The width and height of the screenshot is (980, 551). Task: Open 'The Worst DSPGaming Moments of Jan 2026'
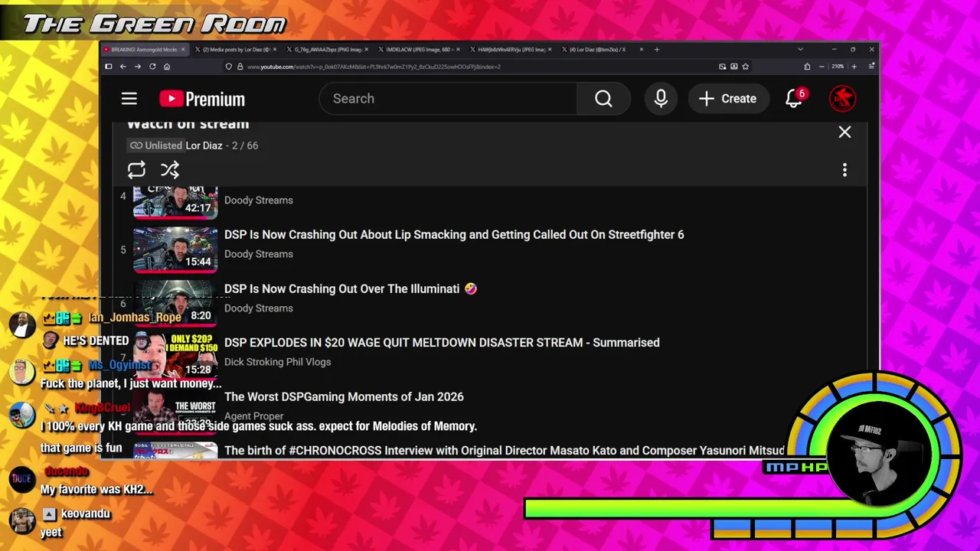click(x=344, y=396)
